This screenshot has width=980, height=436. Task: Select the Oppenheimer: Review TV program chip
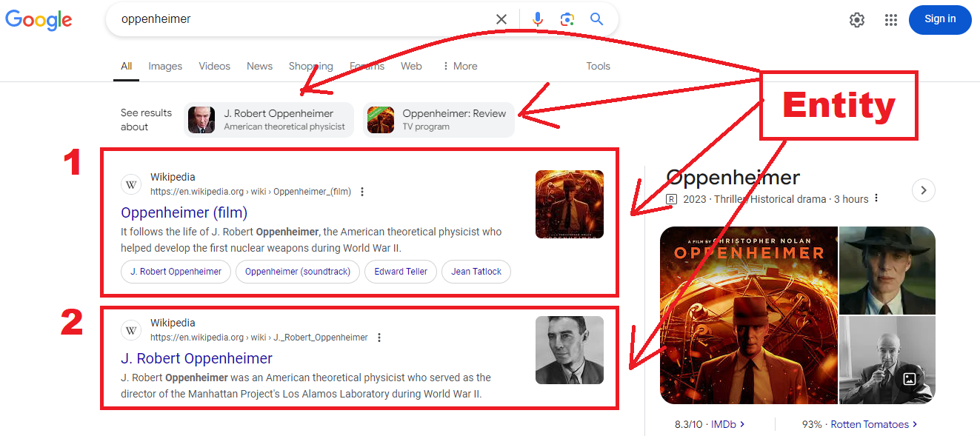(x=439, y=120)
